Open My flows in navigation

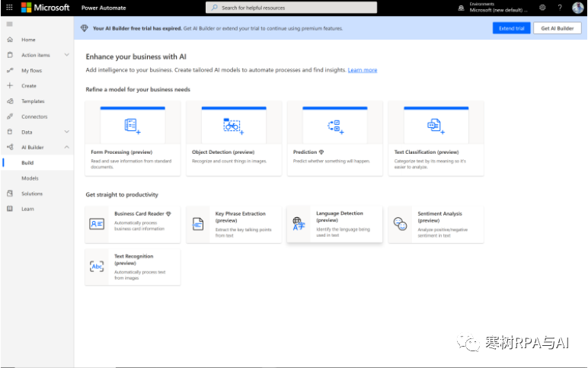tap(31, 71)
